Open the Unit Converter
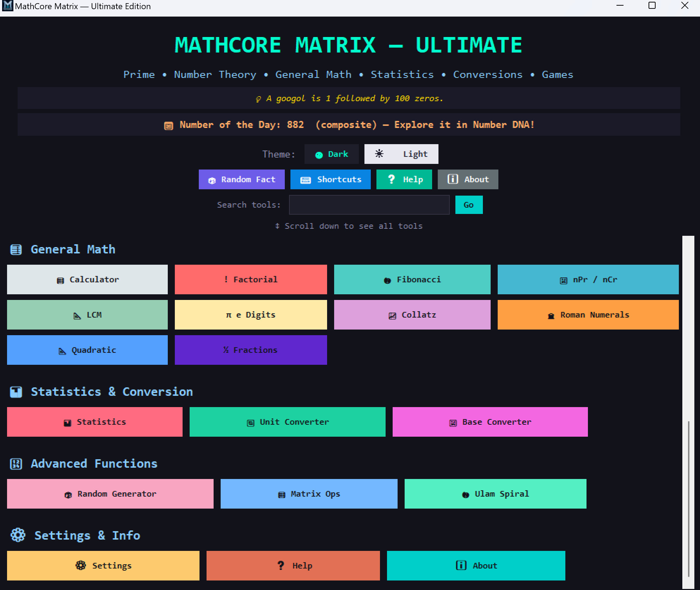 (288, 422)
